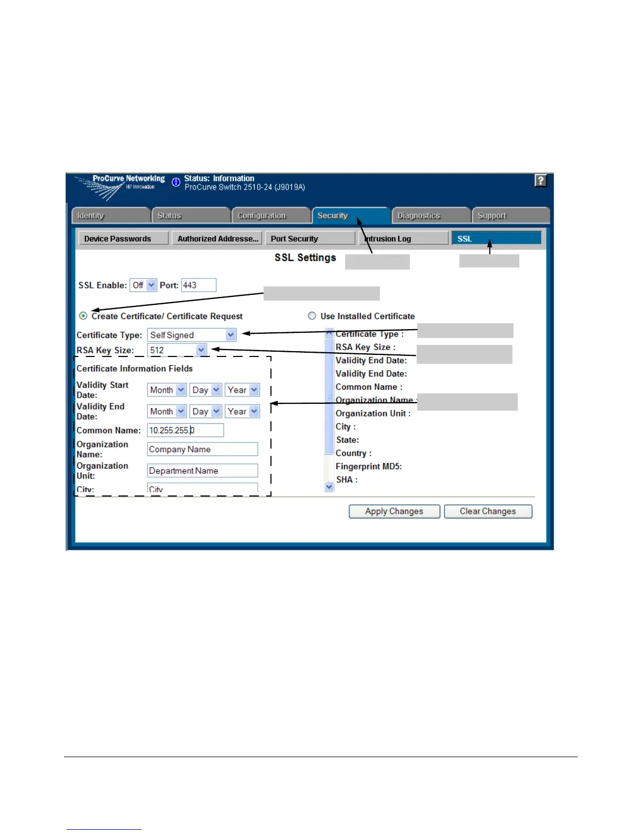Open the SSL Enable dropdown
Screen dimensions: 644x834
click(143, 285)
